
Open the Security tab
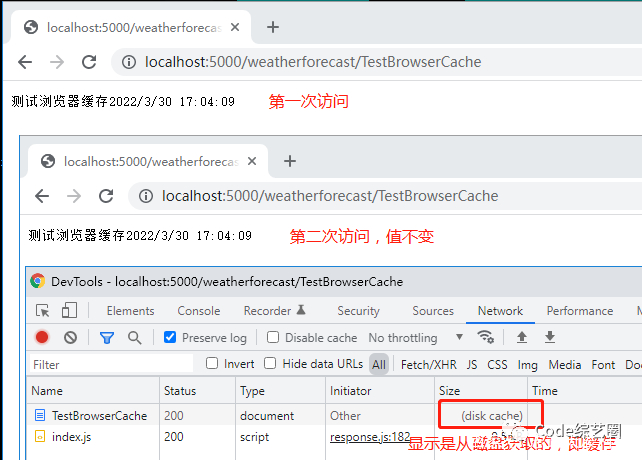pyautogui.click(x=358, y=311)
